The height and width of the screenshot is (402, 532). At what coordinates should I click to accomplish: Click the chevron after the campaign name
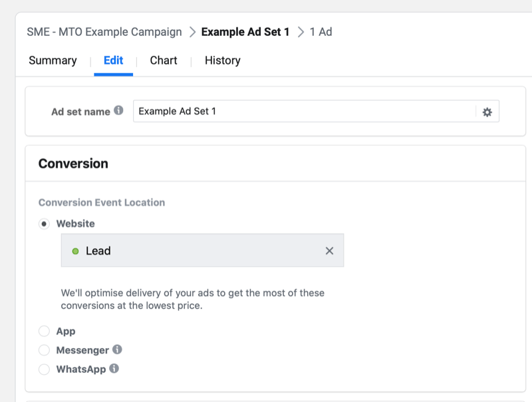pyautogui.click(x=192, y=31)
